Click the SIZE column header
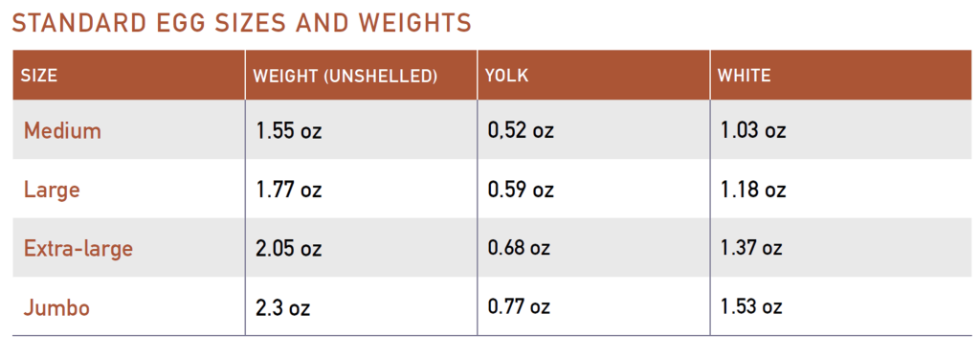This screenshot has width=980, height=359. tap(38, 76)
